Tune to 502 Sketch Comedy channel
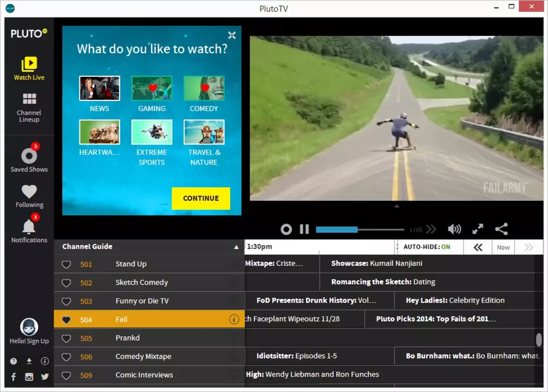Image resolution: width=548 pixels, height=392 pixels. tap(149, 282)
